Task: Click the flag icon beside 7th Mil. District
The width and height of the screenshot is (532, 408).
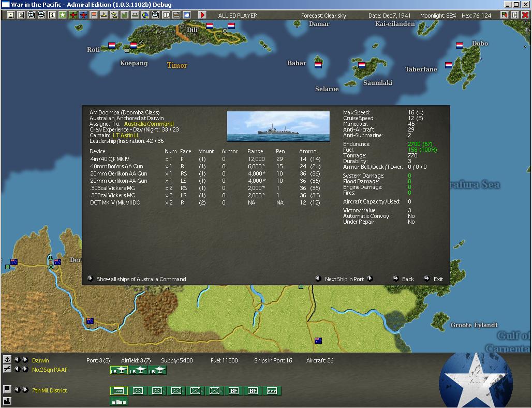Action: pyautogui.click(x=7, y=390)
